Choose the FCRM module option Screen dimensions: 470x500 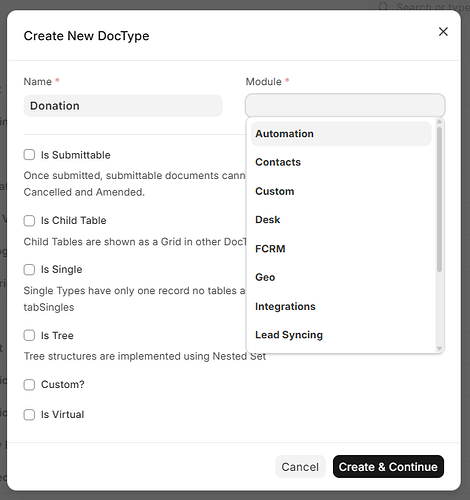click(x=341, y=249)
